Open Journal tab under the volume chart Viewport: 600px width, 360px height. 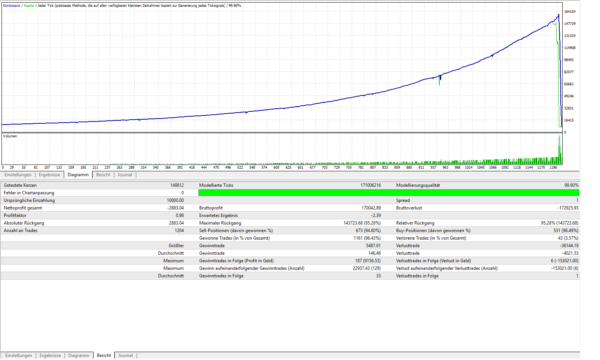(x=125, y=175)
